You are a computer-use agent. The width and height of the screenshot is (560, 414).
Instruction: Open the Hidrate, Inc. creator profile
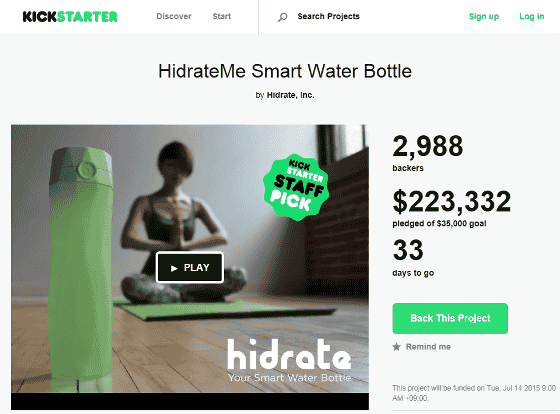[290, 95]
